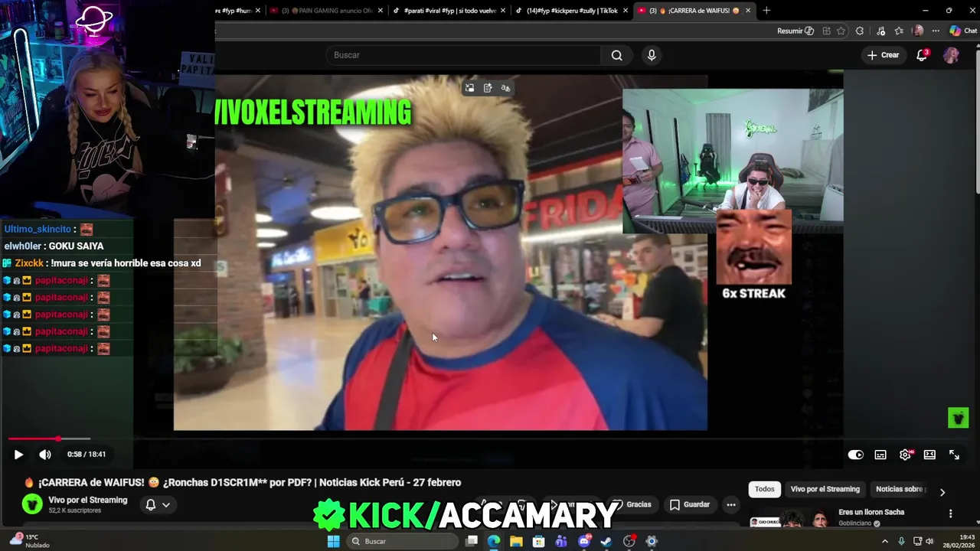The width and height of the screenshot is (980, 551).
Task: Open Task View on taskbar
Action: point(472,541)
